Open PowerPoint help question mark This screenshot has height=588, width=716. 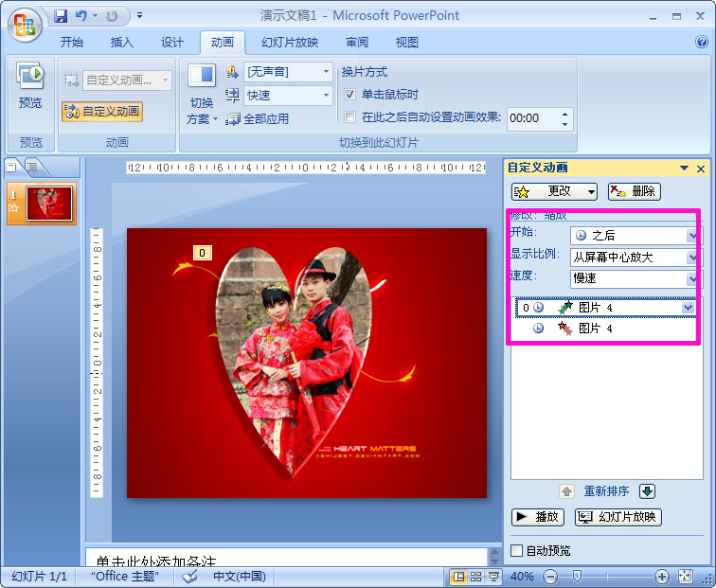click(702, 42)
